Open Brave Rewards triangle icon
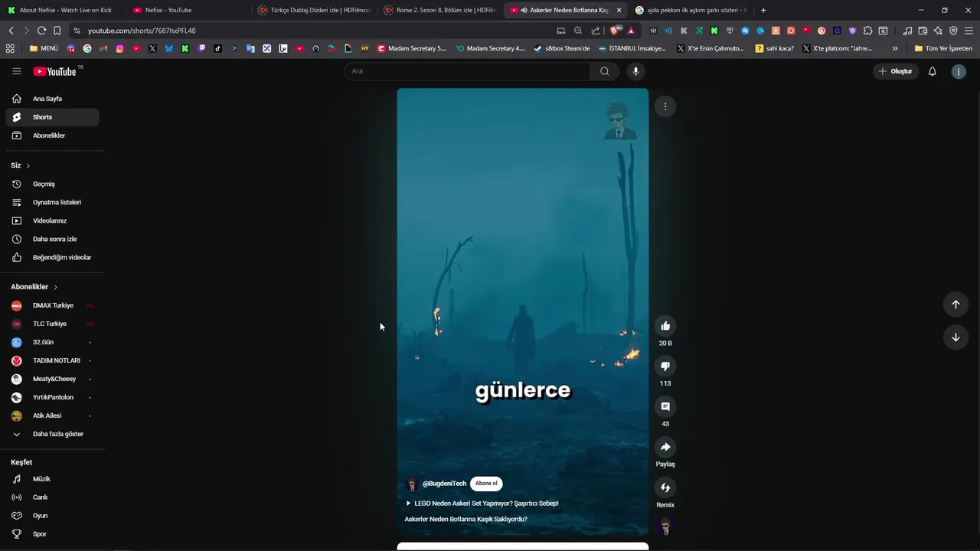 631,31
